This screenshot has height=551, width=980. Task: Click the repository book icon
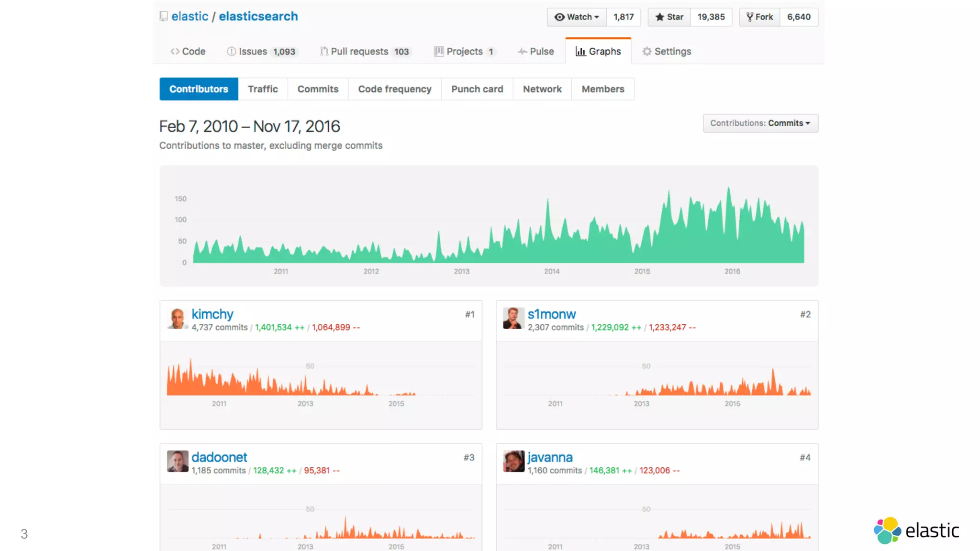click(164, 17)
